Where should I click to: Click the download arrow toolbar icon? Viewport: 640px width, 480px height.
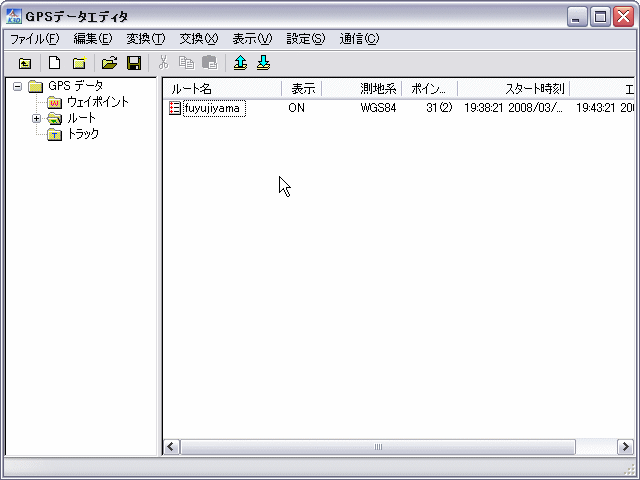click(264, 63)
